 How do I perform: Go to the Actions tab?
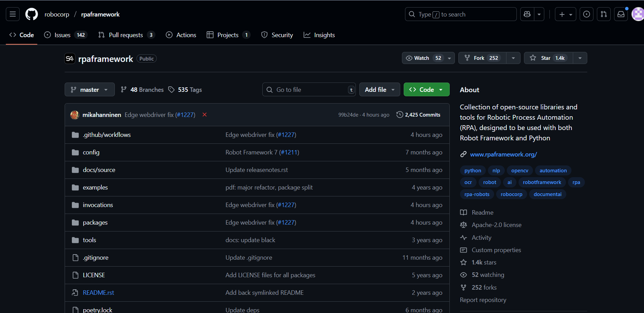pos(181,35)
